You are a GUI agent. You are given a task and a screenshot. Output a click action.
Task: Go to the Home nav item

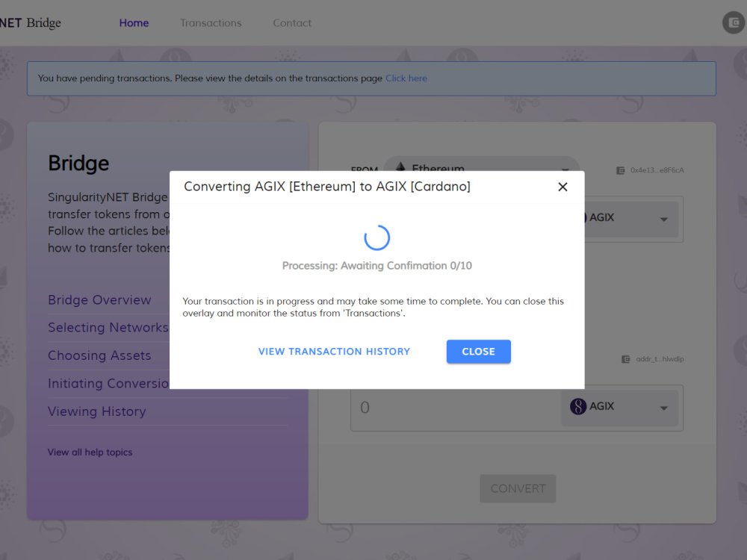[x=134, y=23]
